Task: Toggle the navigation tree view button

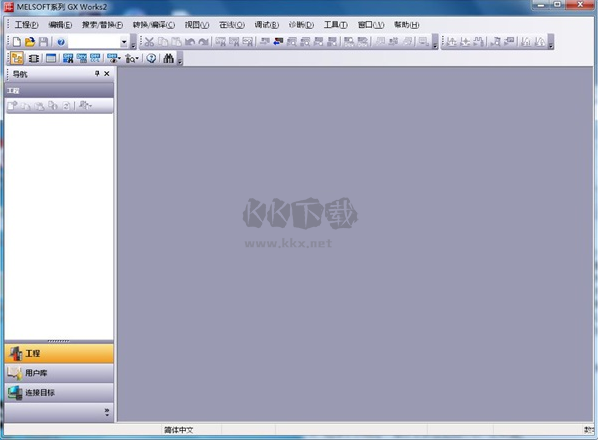Action: tap(17, 58)
